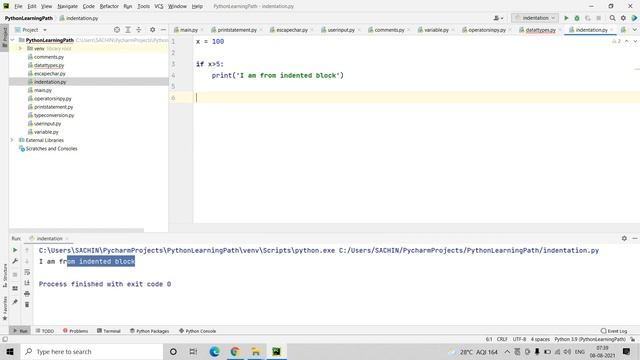Click the Windows Start button
Screen dimensions: 640x360
pos(10,351)
